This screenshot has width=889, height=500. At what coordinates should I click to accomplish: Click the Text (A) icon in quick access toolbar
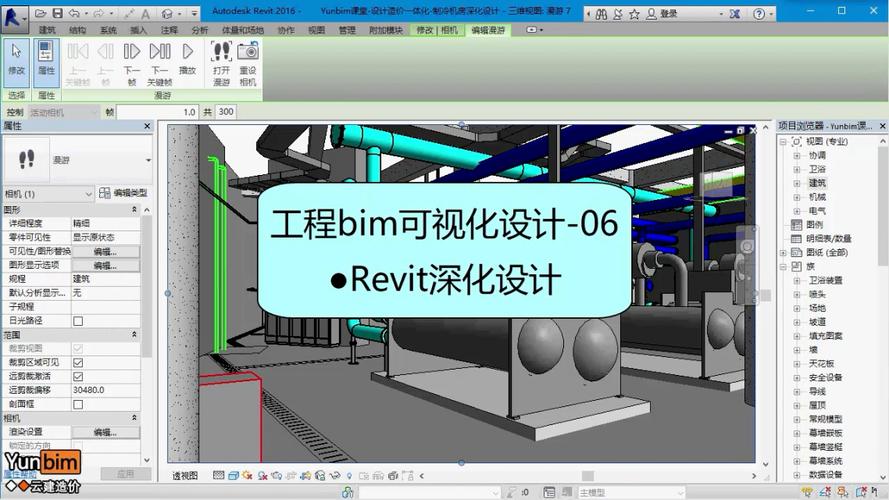pos(145,14)
